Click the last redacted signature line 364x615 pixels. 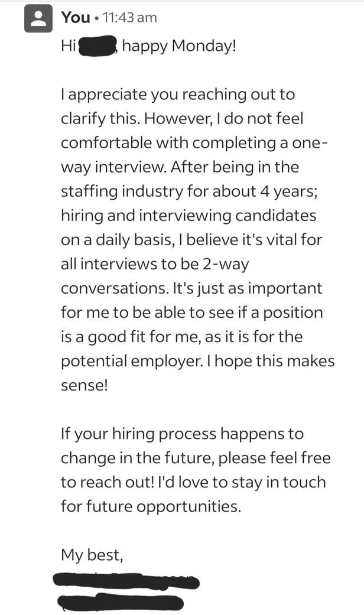tap(121, 603)
